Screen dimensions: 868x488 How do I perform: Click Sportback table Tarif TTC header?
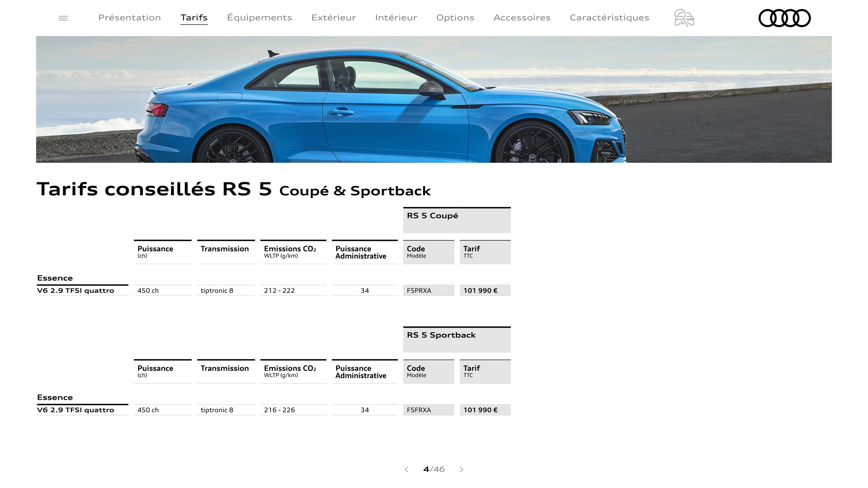(x=485, y=372)
